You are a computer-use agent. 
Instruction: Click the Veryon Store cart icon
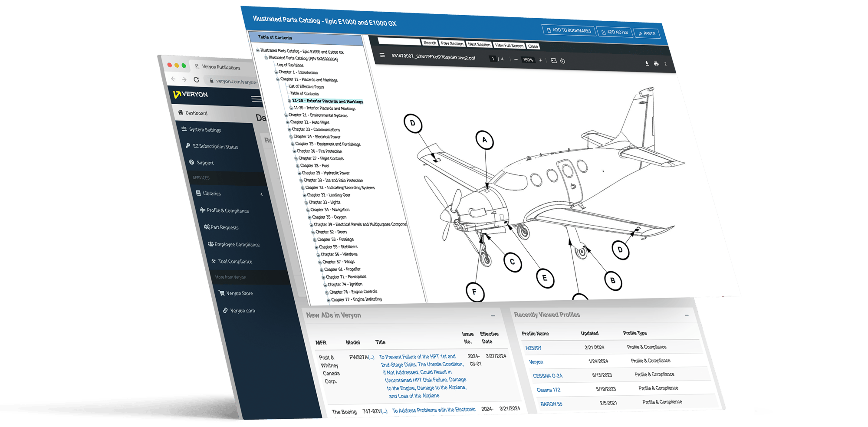[221, 293]
